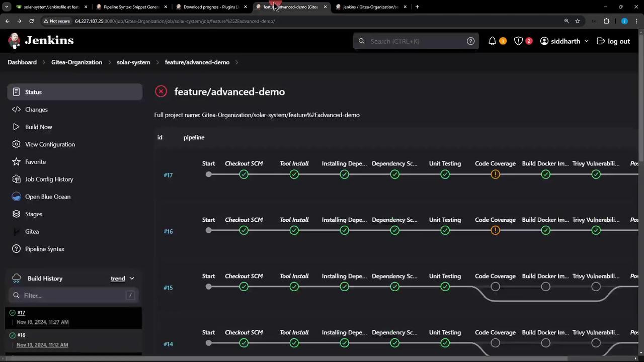Open build #17 pipeline link
The width and height of the screenshot is (644, 362).
point(168,175)
